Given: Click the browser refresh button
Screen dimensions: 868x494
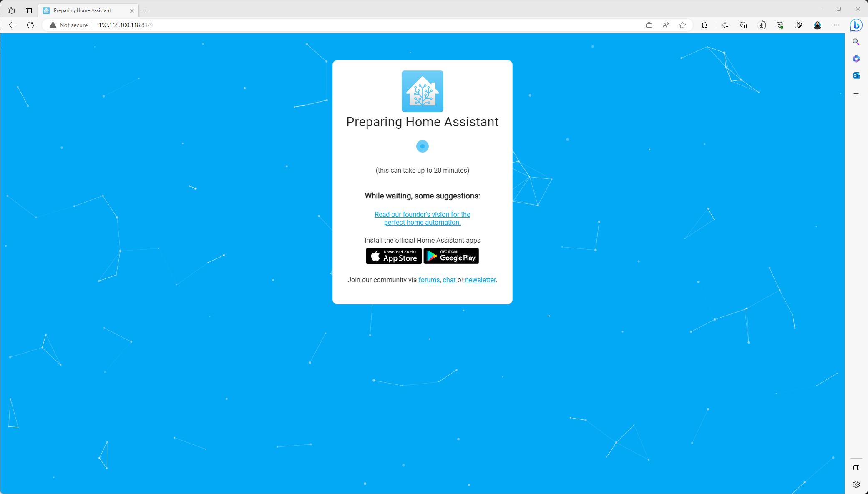Looking at the screenshot, I should [30, 25].
